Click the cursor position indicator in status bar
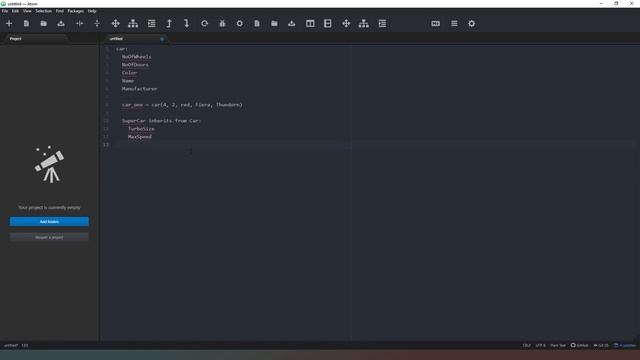The image size is (640, 360). click(25, 345)
